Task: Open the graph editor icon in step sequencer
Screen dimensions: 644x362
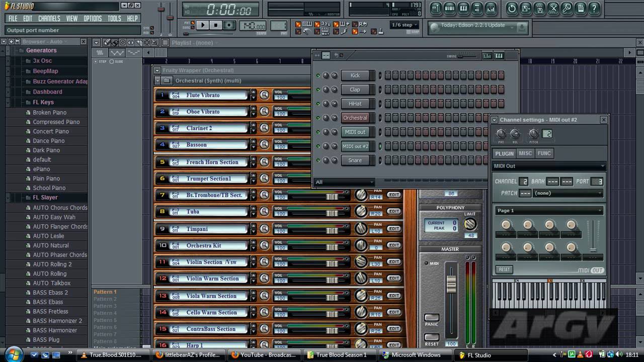Action: pos(487,56)
